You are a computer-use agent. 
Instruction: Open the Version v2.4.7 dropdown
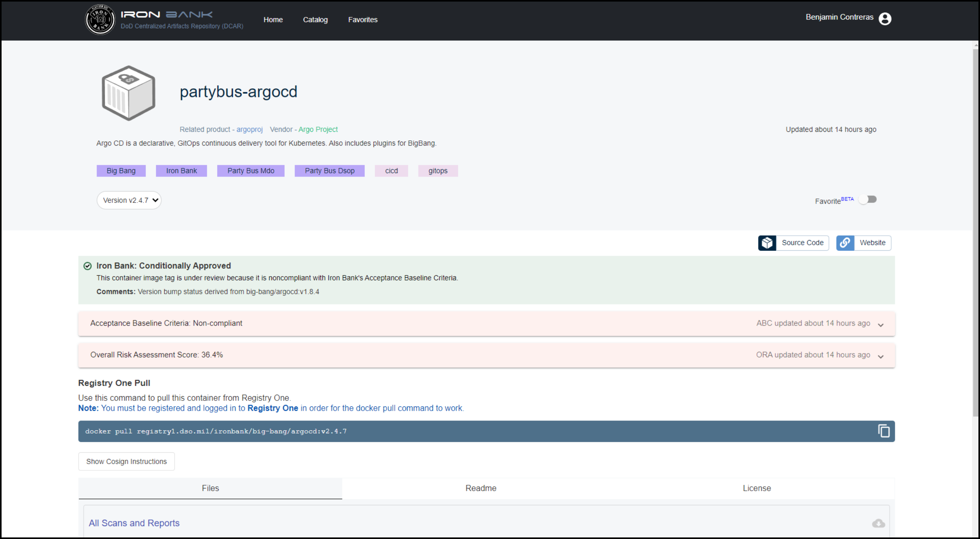pos(129,200)
